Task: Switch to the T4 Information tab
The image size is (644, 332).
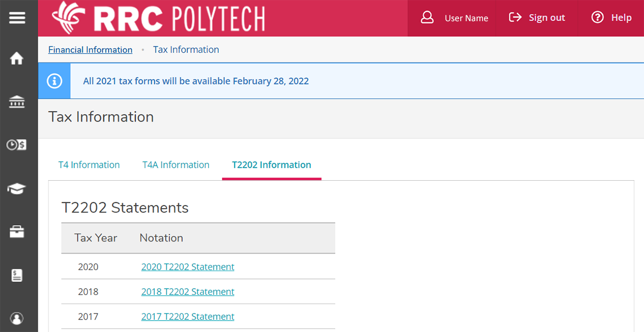Action: (x=89, y=165)
